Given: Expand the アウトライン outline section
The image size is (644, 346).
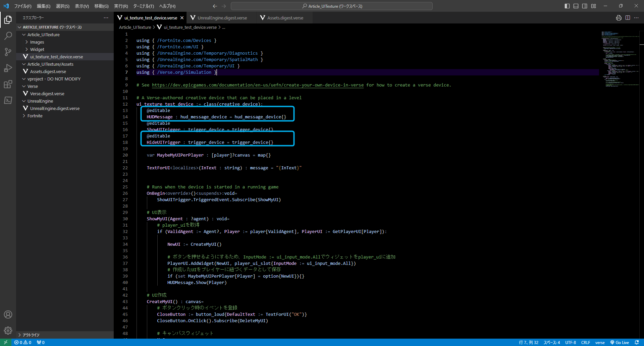Looking at the screenshot, I should [x=31, y=335].
